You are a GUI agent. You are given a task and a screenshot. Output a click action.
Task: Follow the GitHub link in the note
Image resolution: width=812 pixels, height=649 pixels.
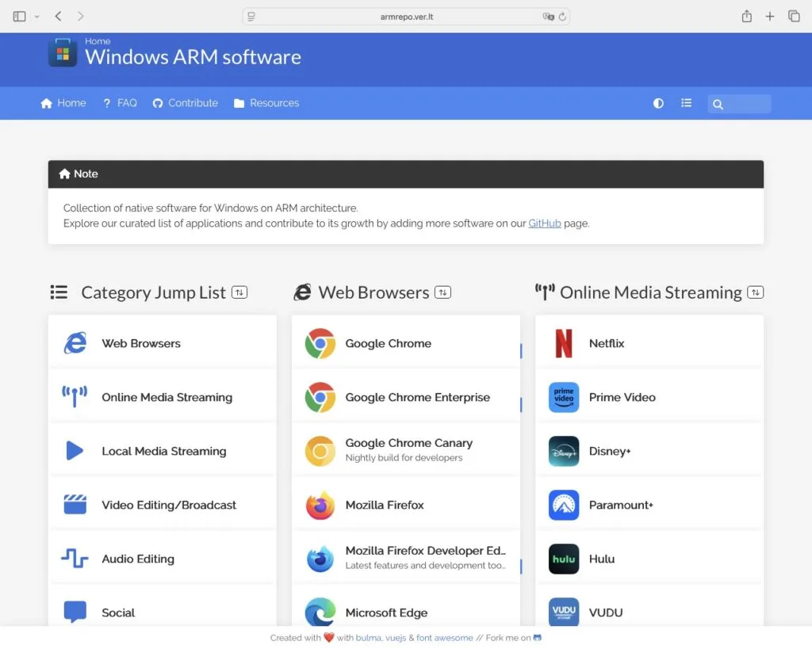click(x=544, y=223)
